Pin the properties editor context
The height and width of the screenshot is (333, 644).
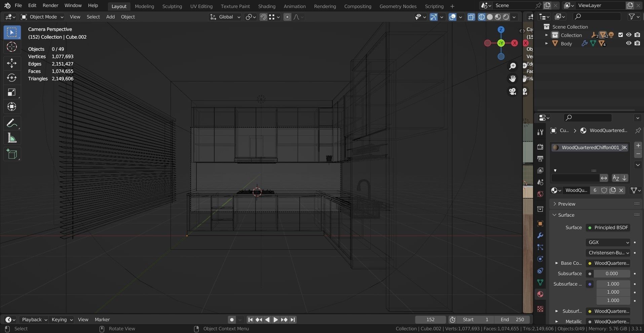point(638,130)
